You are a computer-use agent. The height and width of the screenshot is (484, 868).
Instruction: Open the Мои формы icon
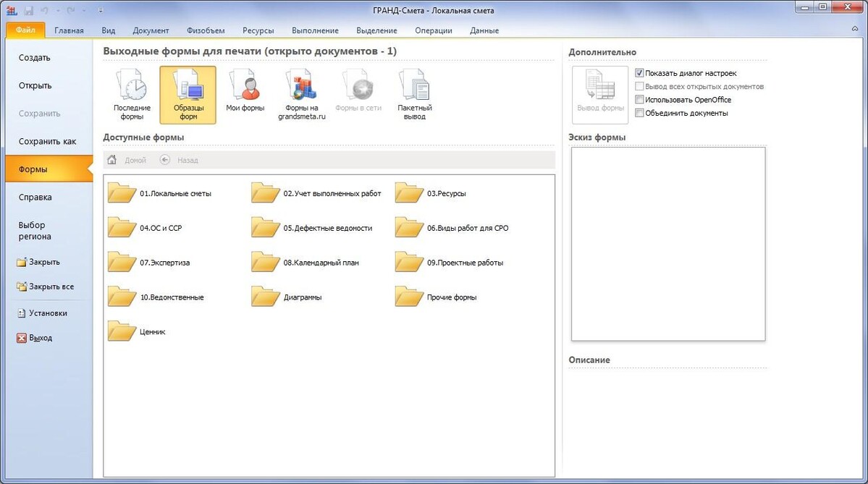click(245, 91)
